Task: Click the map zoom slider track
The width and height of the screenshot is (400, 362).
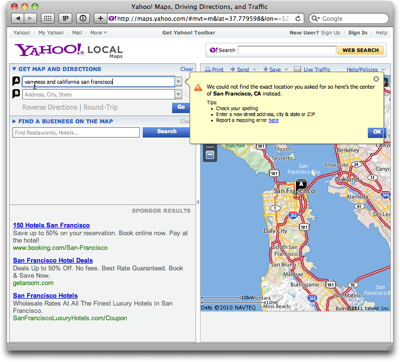Action: tap(210, 147)
